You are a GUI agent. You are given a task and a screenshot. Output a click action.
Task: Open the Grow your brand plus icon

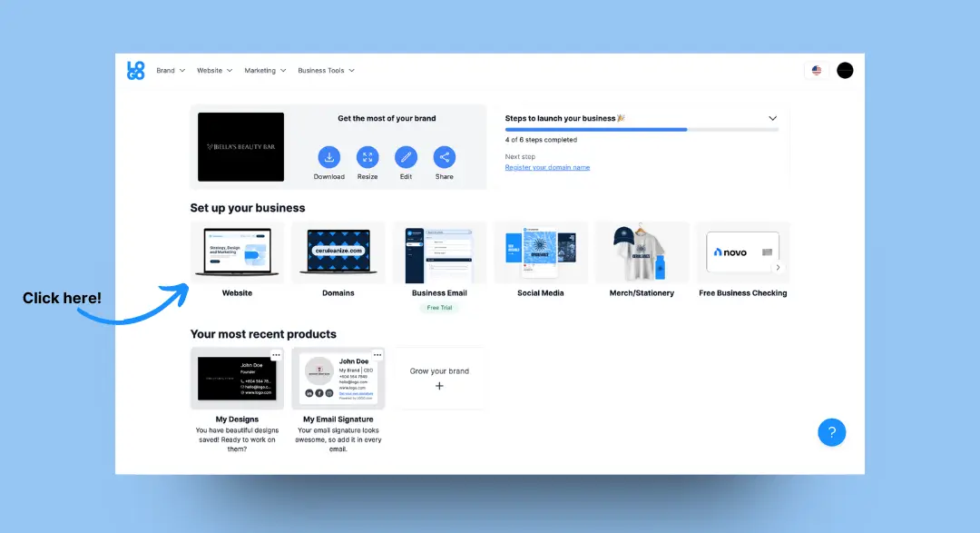[439, 385]
